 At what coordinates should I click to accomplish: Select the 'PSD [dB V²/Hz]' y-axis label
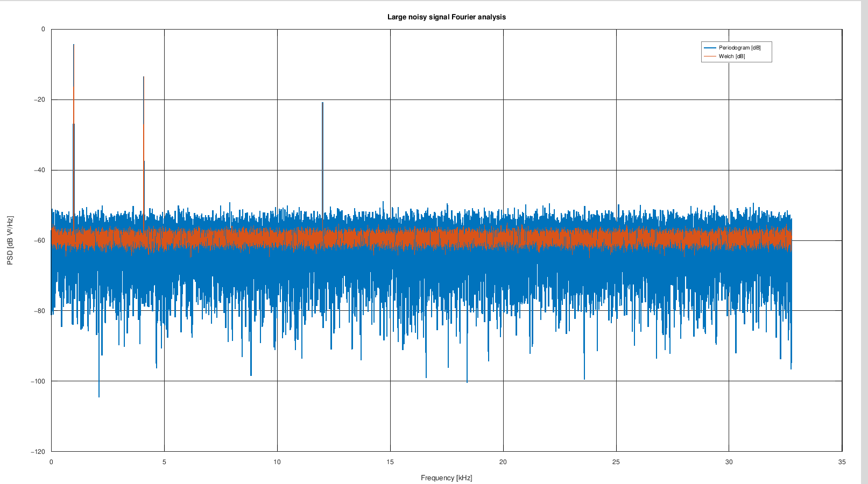pos(10,240)
